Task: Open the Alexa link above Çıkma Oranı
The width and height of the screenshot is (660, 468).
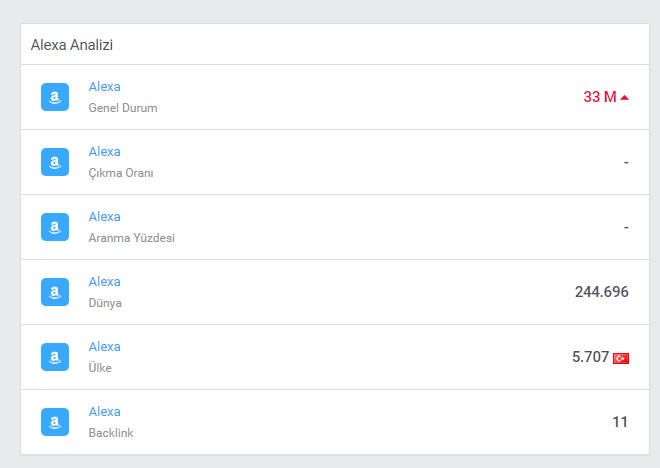Action: pyautogui.click(x=104, y=152)
